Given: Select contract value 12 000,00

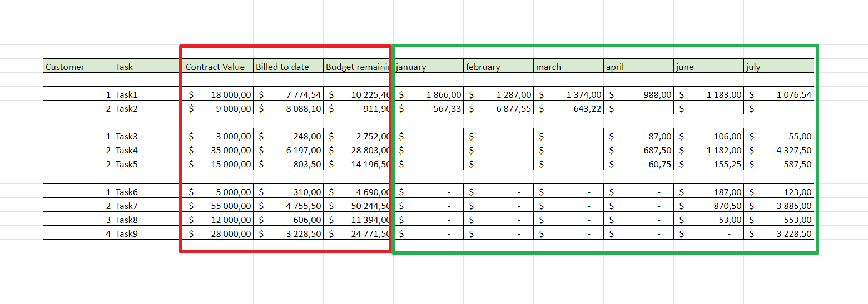Looking at the screenshot, I should click(219, 219).
